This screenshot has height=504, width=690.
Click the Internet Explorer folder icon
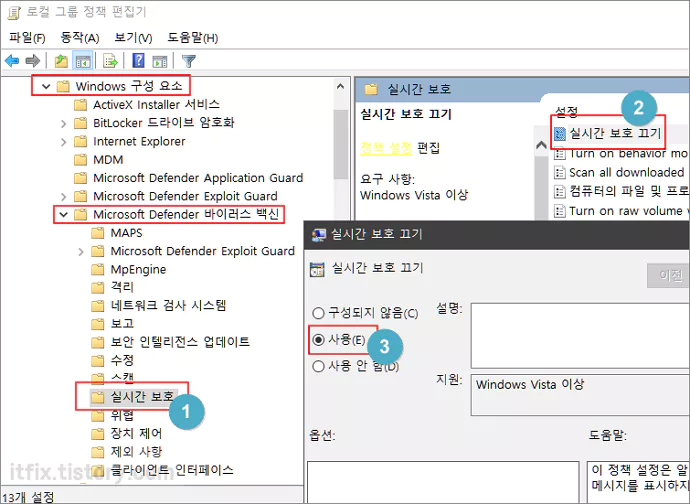[80, 141]
